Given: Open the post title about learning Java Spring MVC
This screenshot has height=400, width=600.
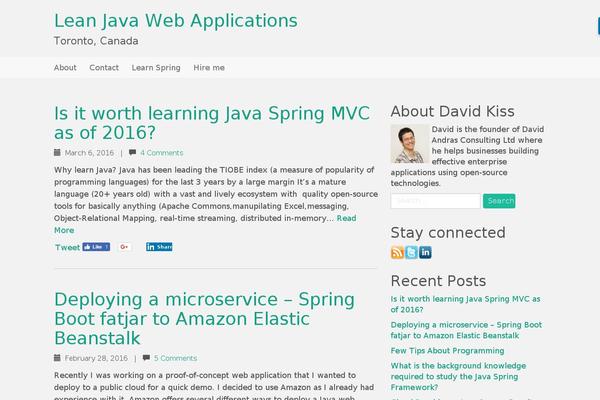Looking at the screenshot, I should coord(212,123).
